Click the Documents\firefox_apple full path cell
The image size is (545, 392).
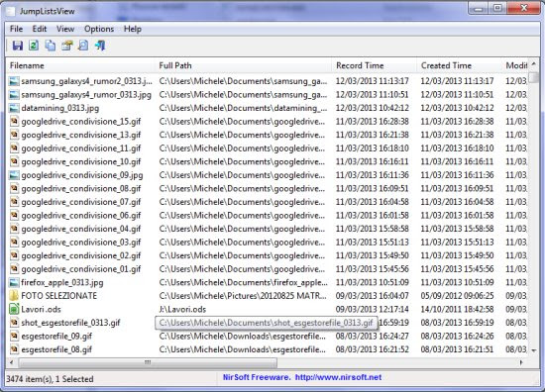pos(243,282)
